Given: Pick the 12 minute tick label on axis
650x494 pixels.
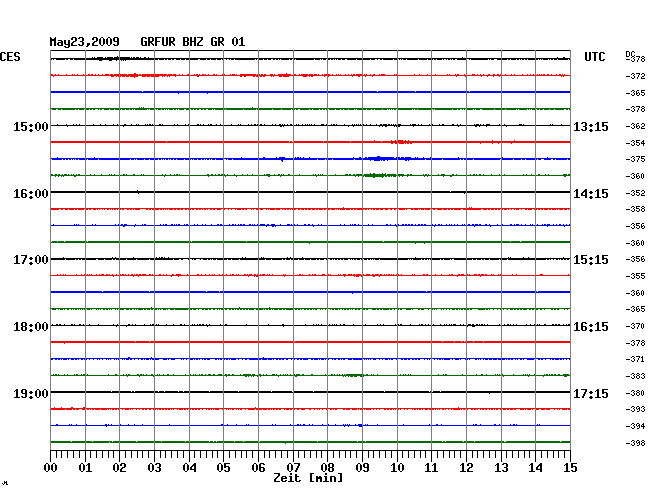Looking at the screenshot, I should (466, 468).
